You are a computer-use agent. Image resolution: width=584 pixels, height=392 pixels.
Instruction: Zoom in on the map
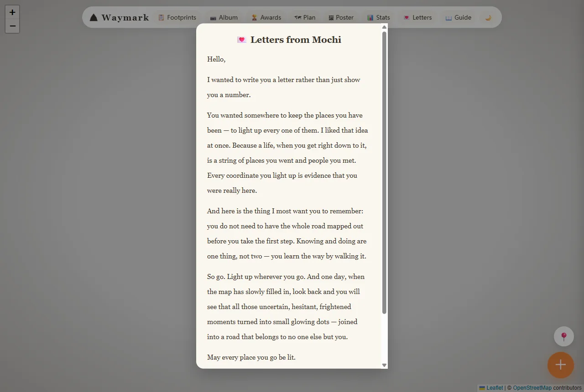pos(12,12)
